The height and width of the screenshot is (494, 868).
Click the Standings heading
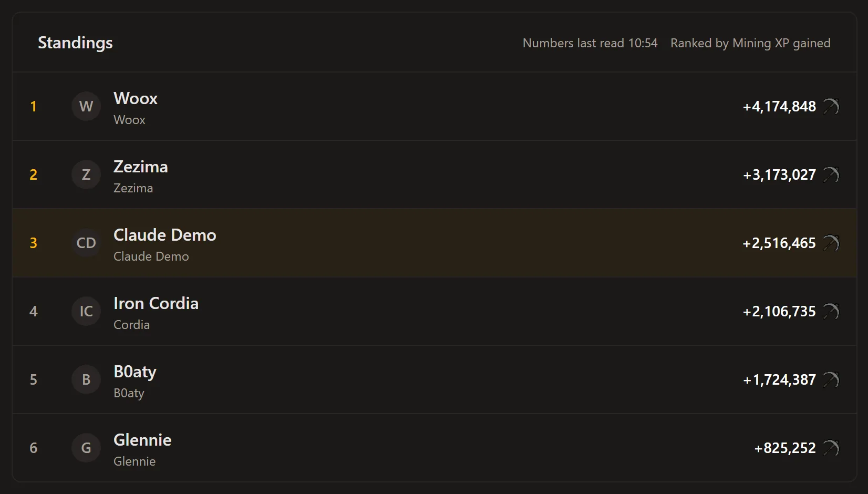75,43
